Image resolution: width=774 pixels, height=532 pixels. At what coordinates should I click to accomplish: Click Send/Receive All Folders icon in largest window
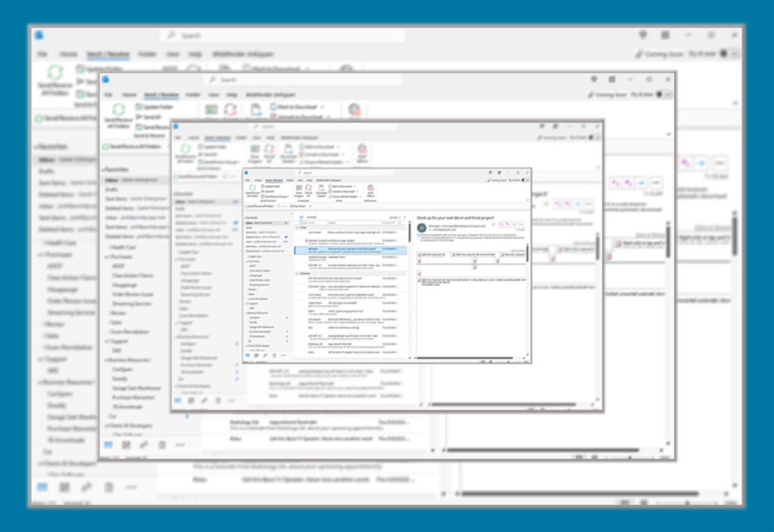click(55, 72)
